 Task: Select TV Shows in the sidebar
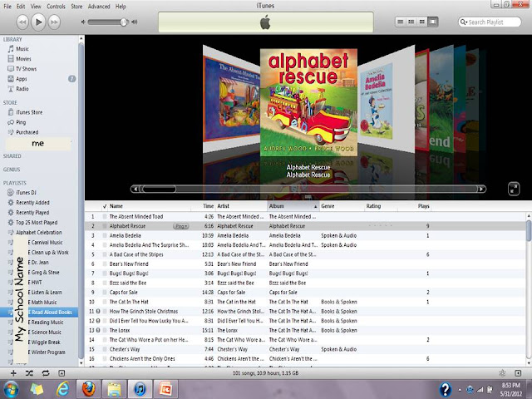[x=26, y=68]
